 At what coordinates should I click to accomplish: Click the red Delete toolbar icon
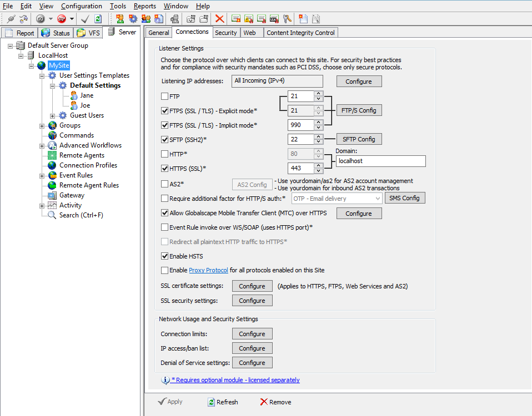(x=219, y=18)
